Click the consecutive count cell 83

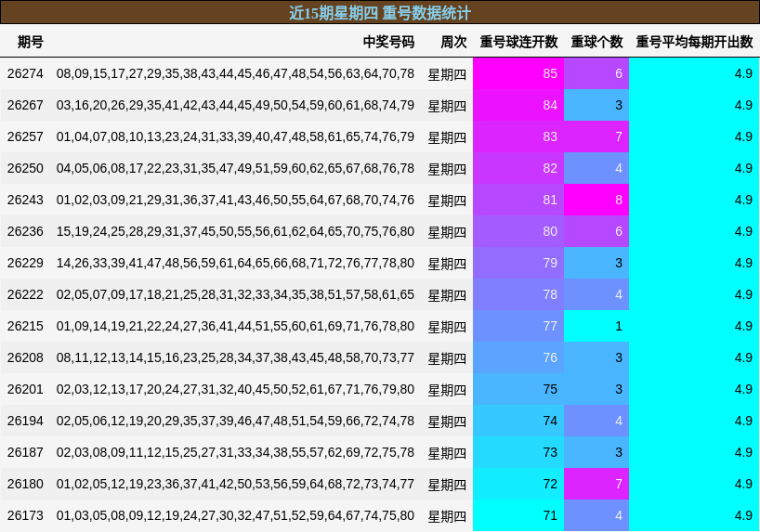pos(518,136)
